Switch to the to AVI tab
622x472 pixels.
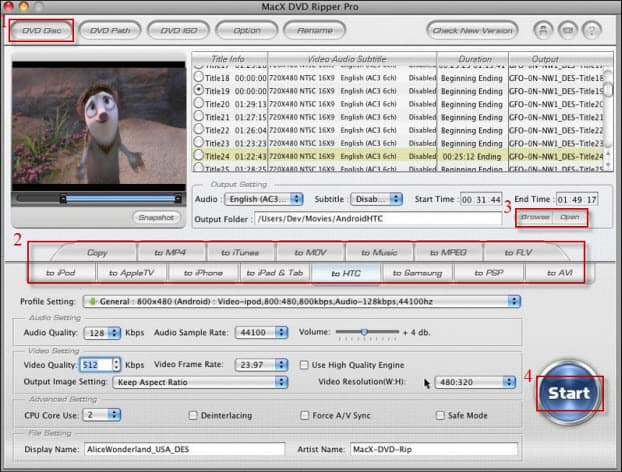tap(559, 273)
